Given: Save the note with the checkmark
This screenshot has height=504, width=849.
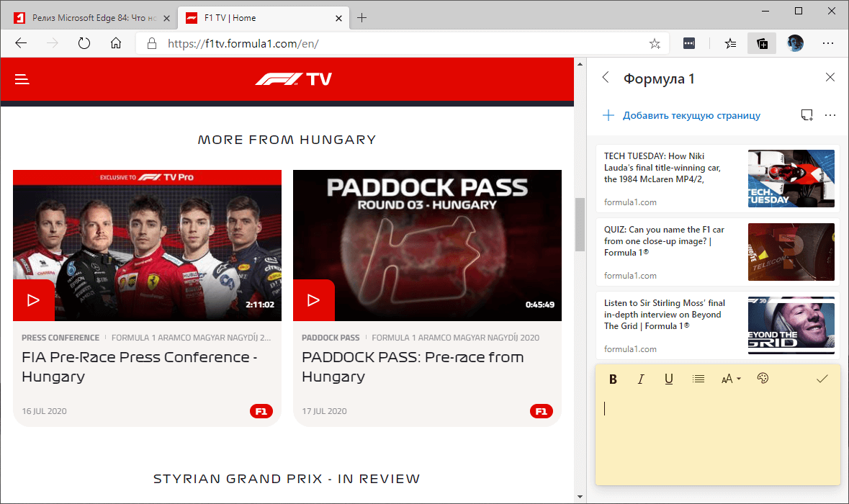Looking at the screenshot, I should [822, 379].
